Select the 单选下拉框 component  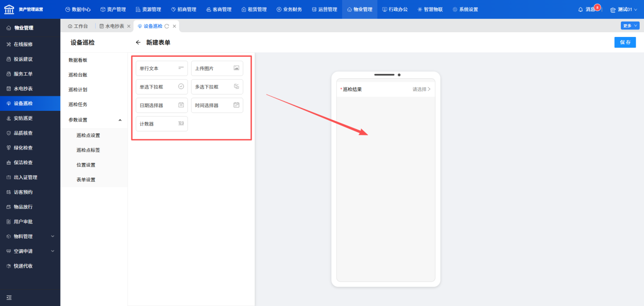(x=162, y=87)
